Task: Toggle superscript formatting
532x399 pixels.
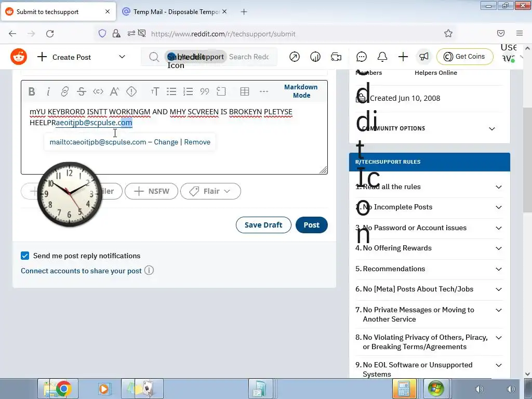Action: (x=115, y=91)
